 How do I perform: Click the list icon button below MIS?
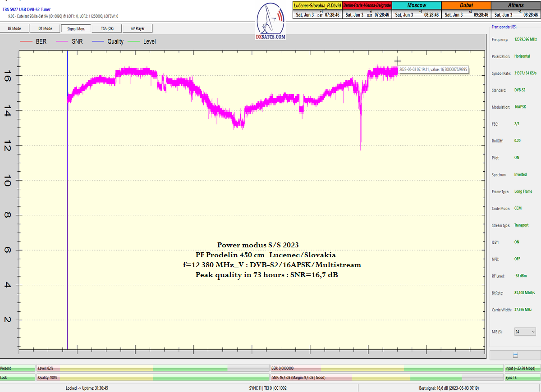515,355
